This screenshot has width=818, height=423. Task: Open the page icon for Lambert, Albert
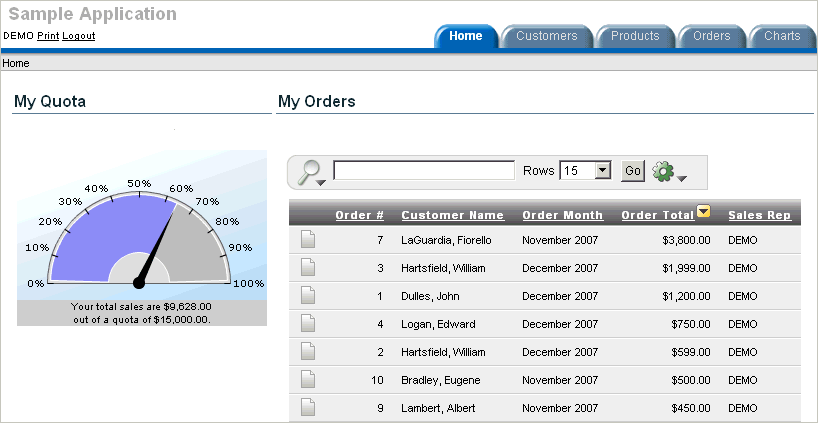308,407
